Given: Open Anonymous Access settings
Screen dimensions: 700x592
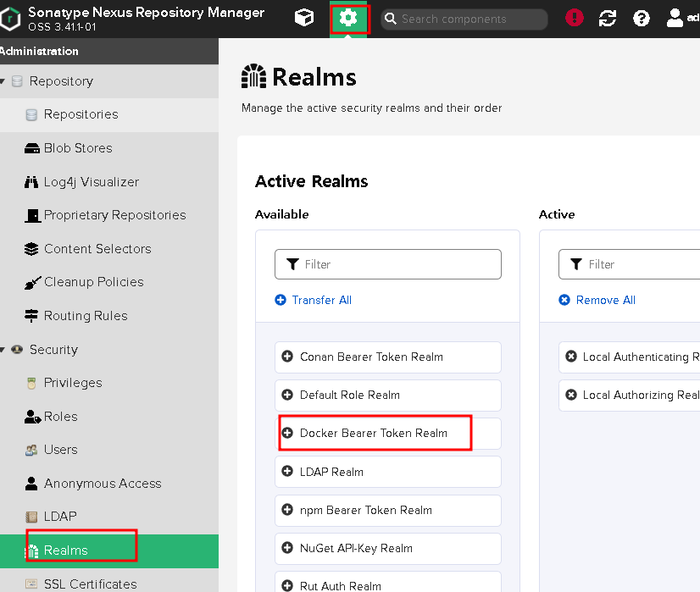Looking at the screenshot, I should point(109,483).
